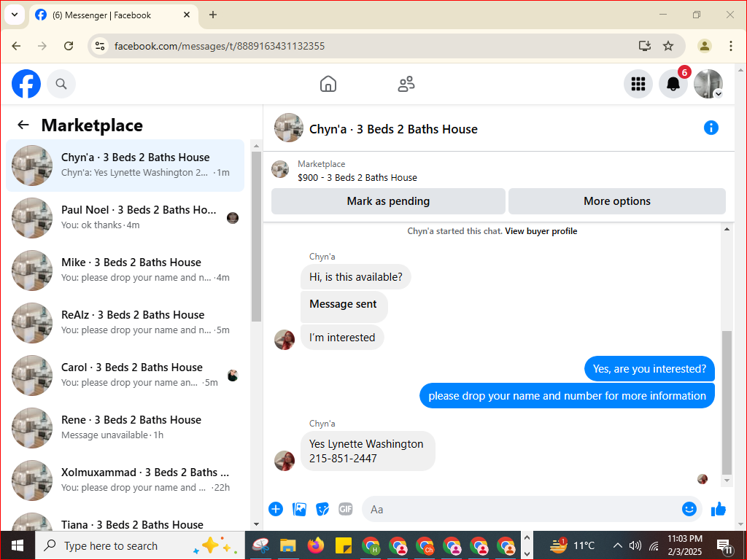Click install app icon in address bar
The image size is (747, 560).
point(644,46)
